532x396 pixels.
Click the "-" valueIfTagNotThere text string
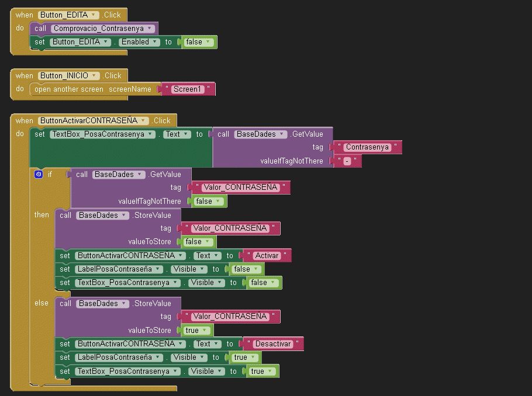coord(347,161)
